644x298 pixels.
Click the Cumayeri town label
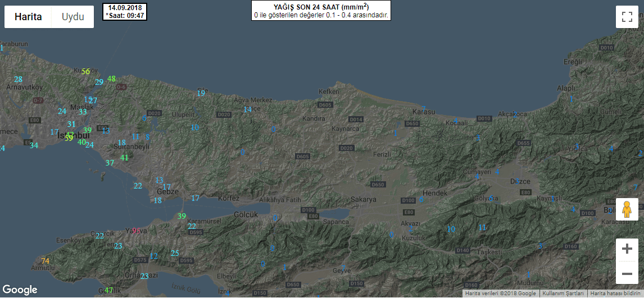tap(477, 172)
